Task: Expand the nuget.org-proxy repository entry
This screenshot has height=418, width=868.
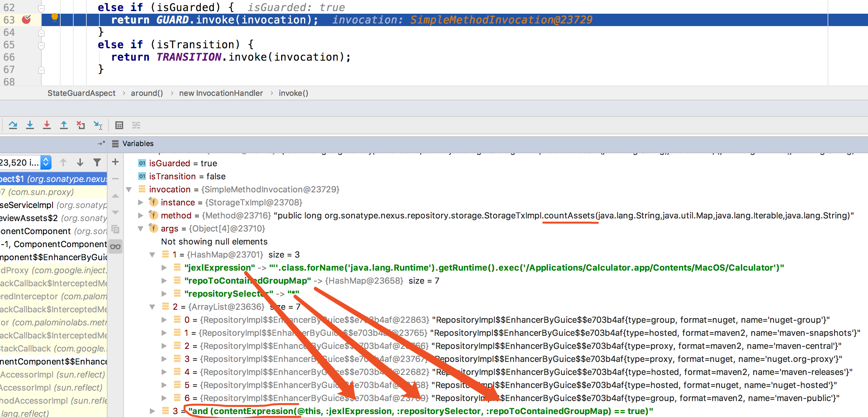Action: click(164, 359)
